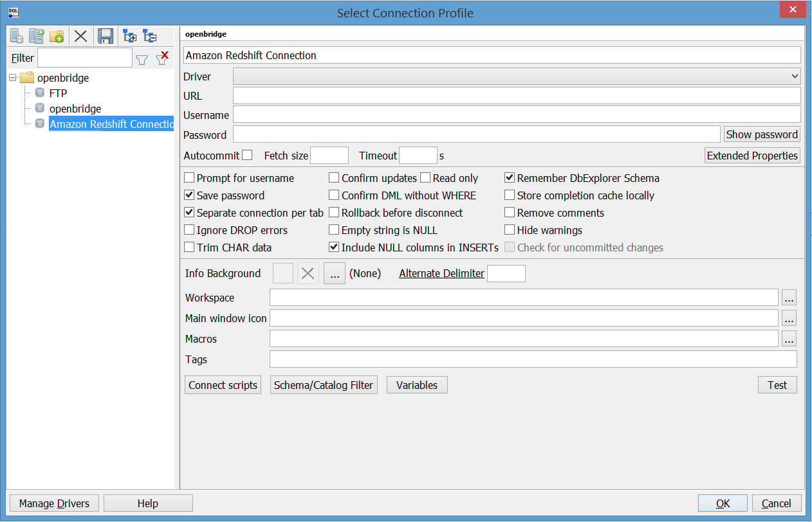812x522 pixels.
Task: Browse for a Workspace file
Action: pyautogui.click(x=789, y=298)
